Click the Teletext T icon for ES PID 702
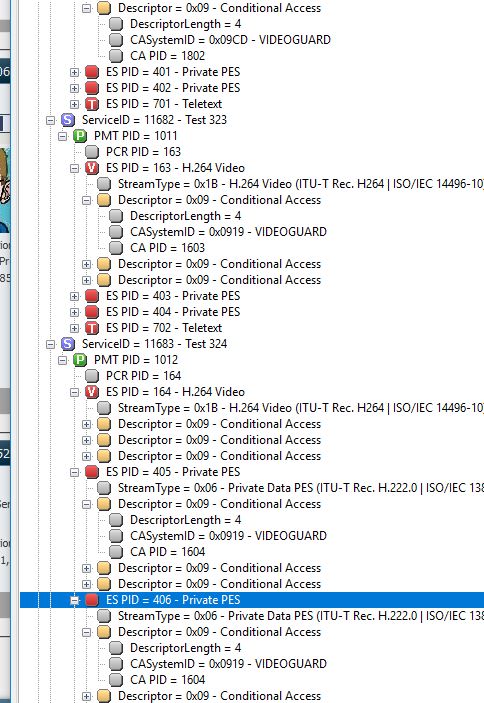Image resolution: width=484 pixels, height=703 pixels. [92, 328]
